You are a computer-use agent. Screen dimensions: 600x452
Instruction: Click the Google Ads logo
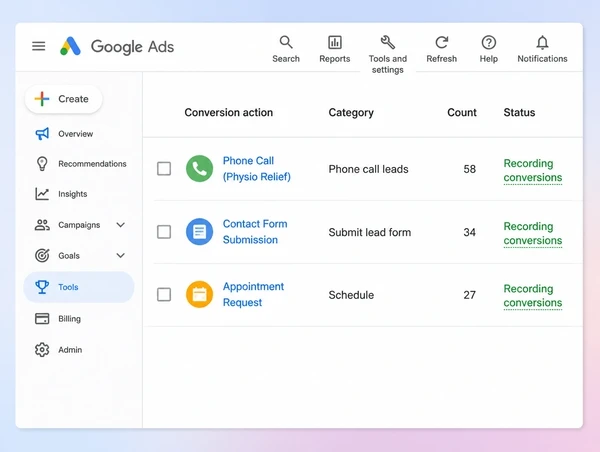(70, 46)
